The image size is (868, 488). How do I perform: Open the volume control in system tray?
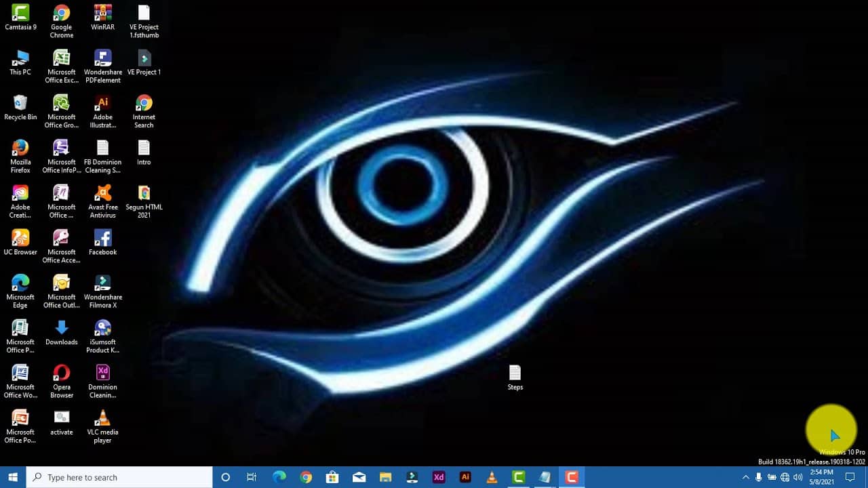click(x=797, y=477)
